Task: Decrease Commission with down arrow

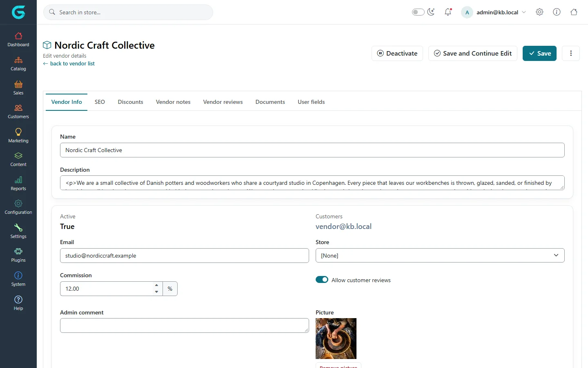Action: coord(156,292)
